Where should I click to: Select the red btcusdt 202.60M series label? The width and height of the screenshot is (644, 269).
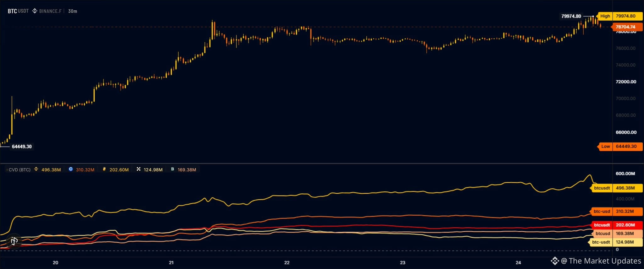(617, 225)
